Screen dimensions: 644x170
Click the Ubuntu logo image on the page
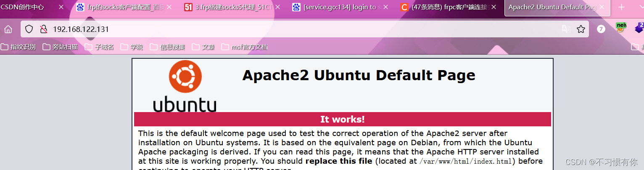coord(185,86)
